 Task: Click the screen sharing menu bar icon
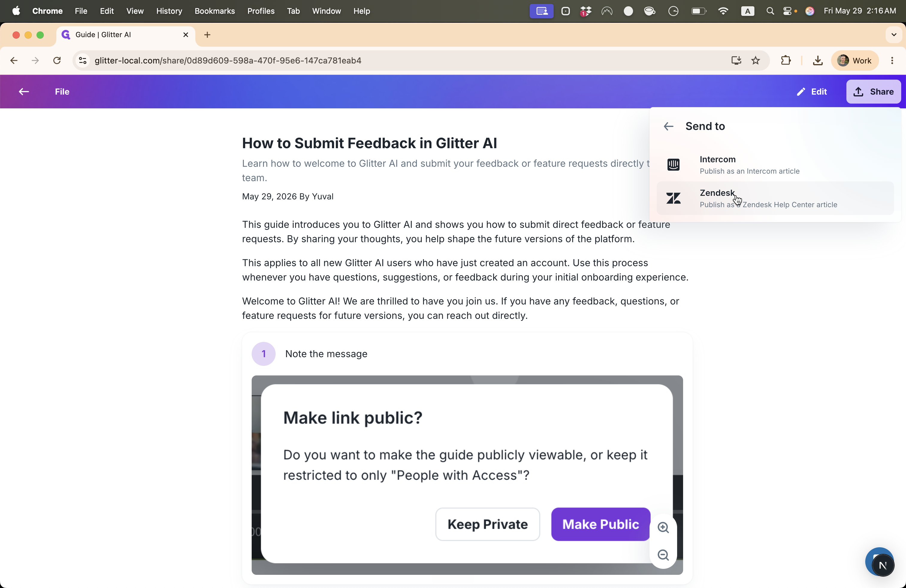point(541,11)
